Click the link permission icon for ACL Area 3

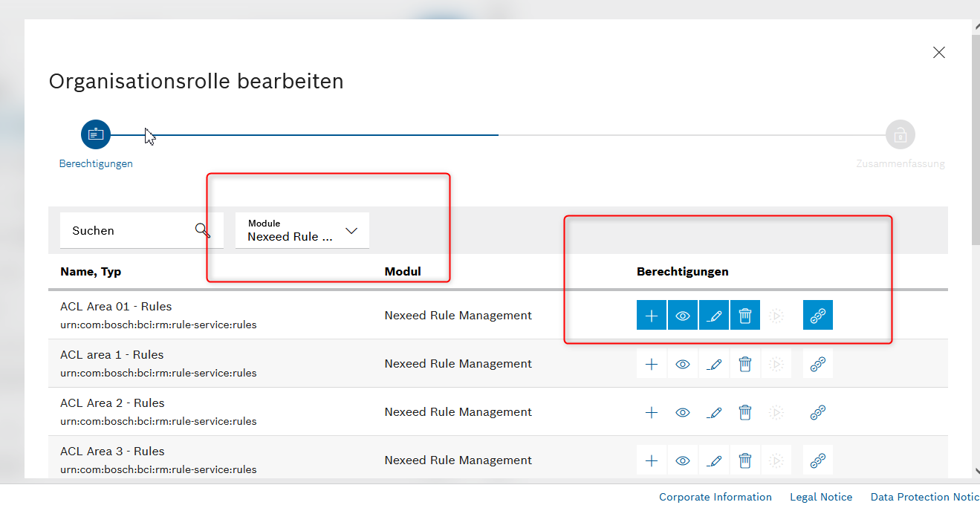tap(817, 460)
